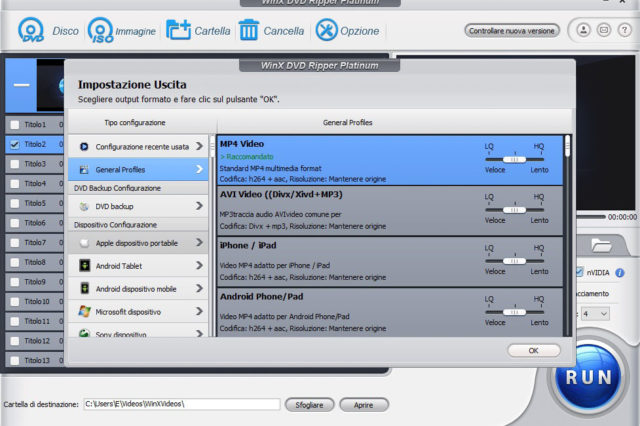This screenshot has width=640, height=426.
Task: Select General Profiles in the sidebar
Action: coord(140,170)
